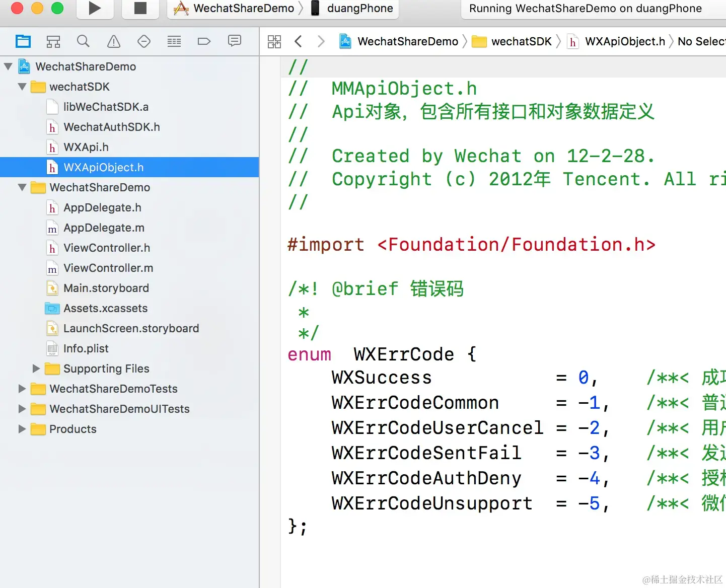Open the Debug navigator
The width and height of the screenshot is (726, 588).
coord(174,41)
